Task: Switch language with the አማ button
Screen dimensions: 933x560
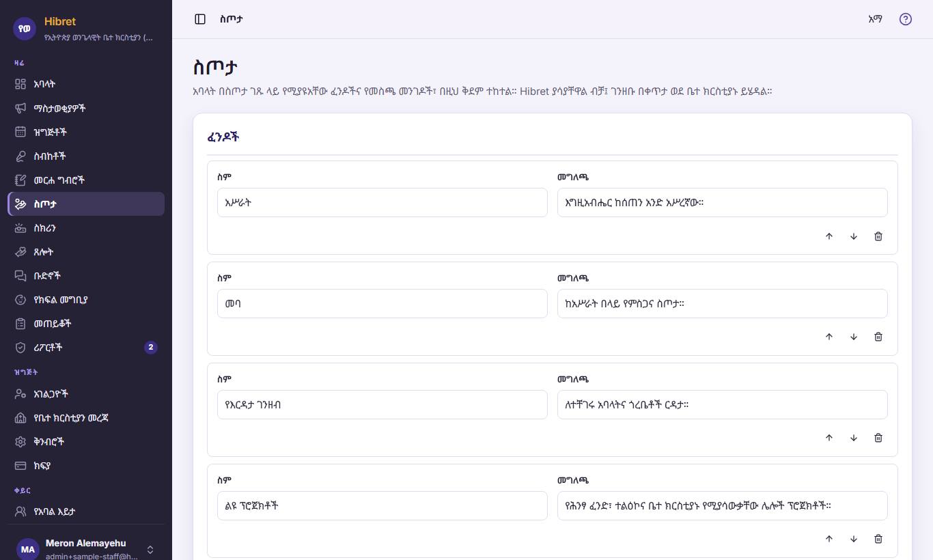Action: (875, 19)
